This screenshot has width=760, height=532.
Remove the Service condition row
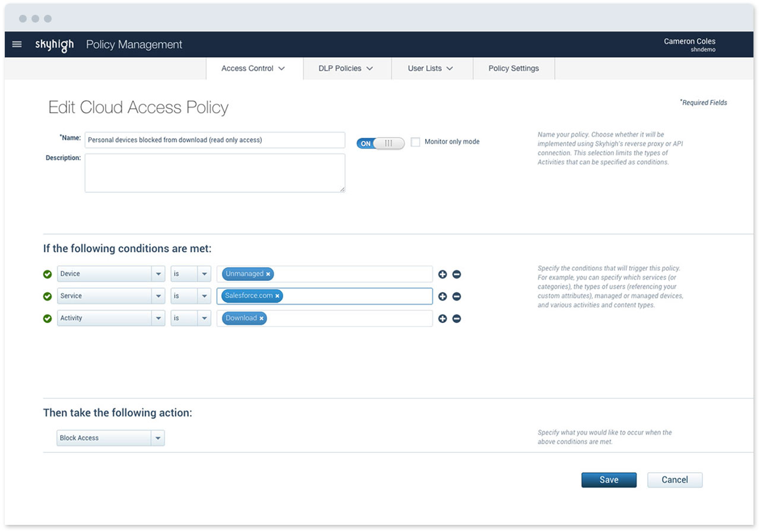[x=457, y=296]
